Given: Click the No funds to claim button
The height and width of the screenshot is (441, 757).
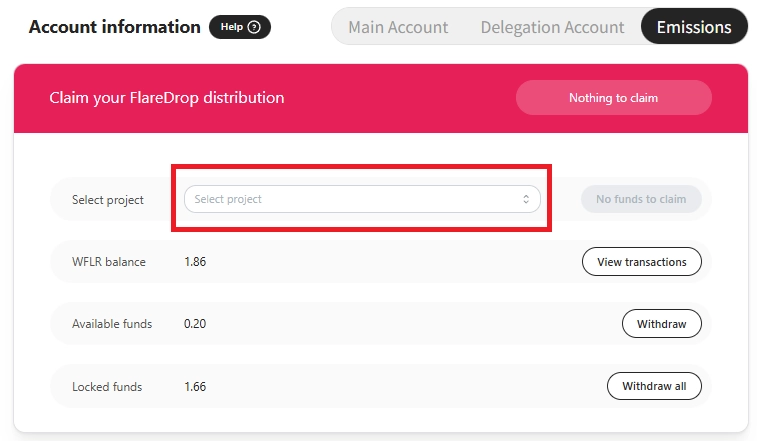Looking at the screenshot, I should 641,199.
